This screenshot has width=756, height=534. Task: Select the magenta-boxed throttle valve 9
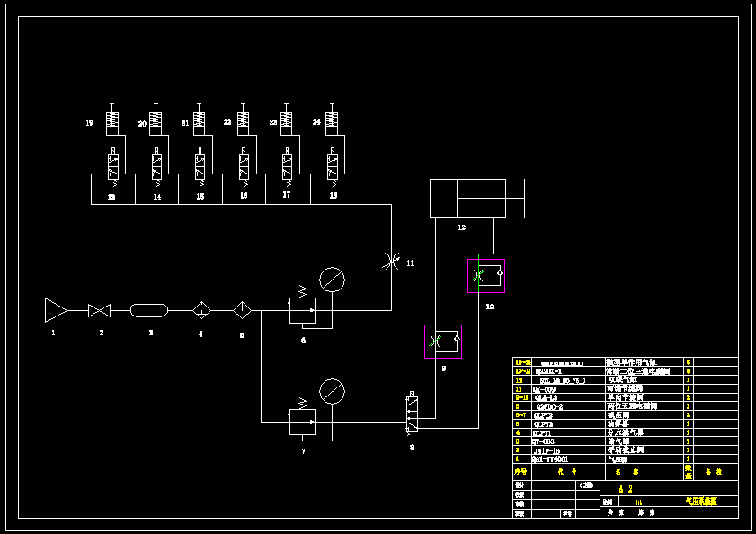443,342
